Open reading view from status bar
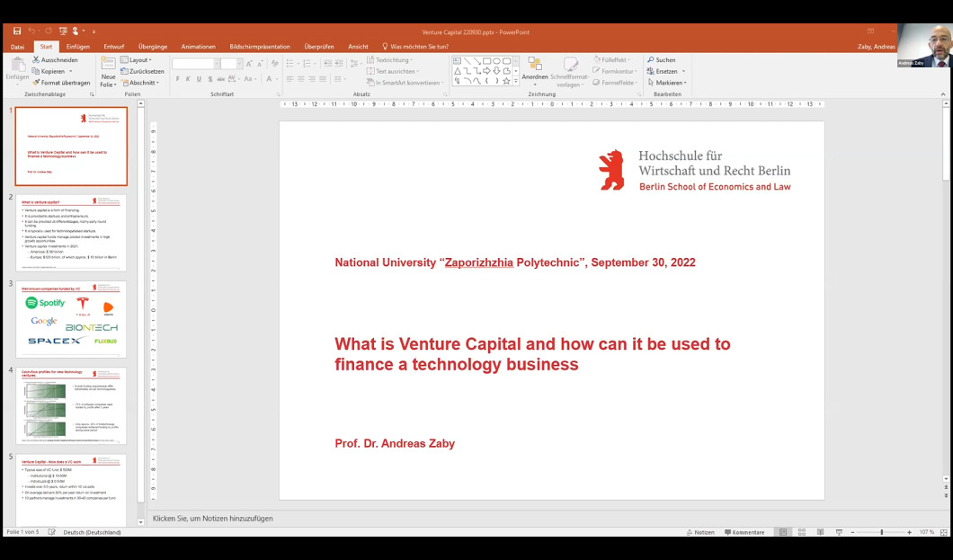 pos(819,532)
